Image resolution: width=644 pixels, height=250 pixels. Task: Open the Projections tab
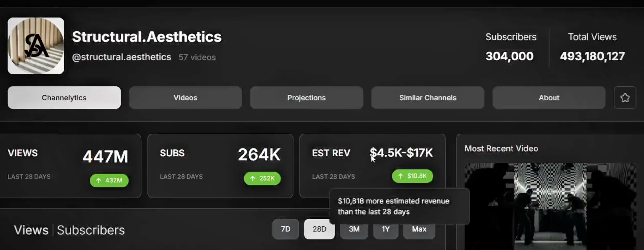click(306, 98)
